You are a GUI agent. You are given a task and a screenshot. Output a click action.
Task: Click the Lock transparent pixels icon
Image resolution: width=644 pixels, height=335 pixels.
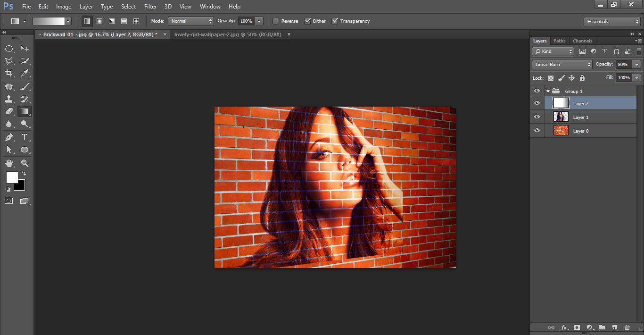[x=551, y=77]
